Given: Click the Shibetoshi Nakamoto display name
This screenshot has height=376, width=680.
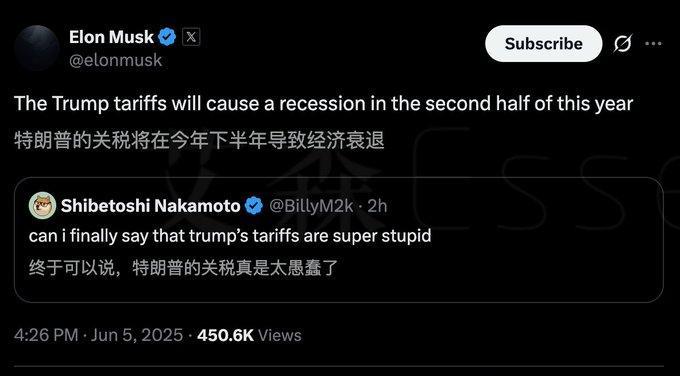Looking at the screenshot, I should 150,206.
